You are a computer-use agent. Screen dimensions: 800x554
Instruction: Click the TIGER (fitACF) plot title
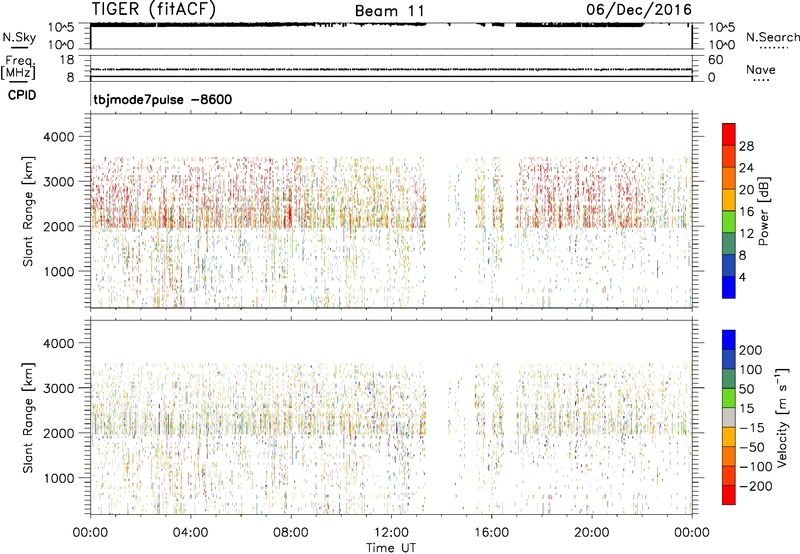pos(154,9)
